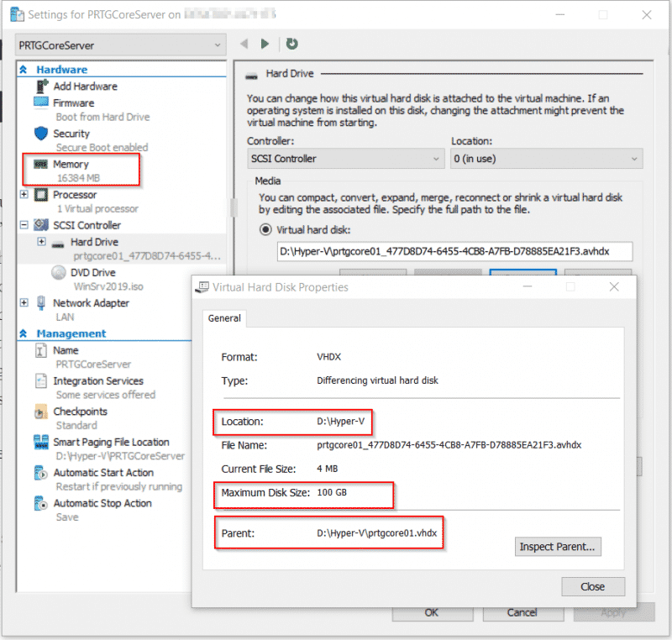Image resolution: width=672 pixels, height=640 pixels.
Task: Expand the Network Adapter tree node
Action: pos(24,303)
